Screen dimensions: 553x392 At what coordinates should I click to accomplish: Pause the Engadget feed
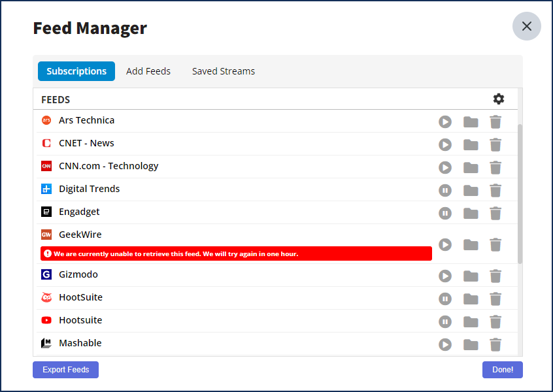click(x=445, y=213)
